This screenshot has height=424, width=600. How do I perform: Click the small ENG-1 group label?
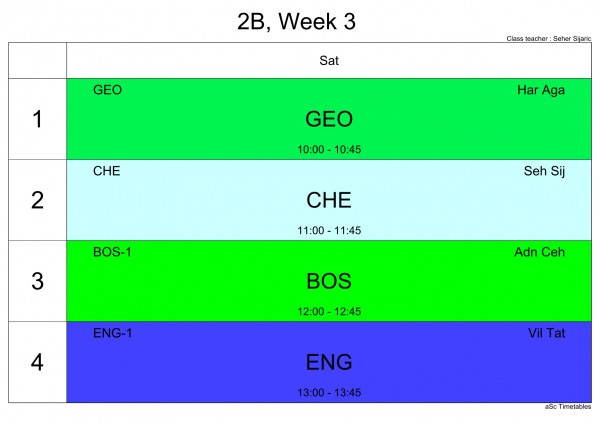click(112, 333)
